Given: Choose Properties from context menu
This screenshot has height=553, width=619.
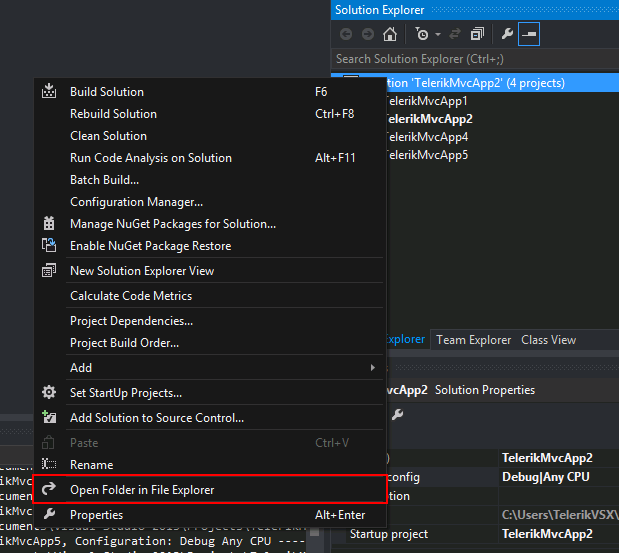Looking at the screenshot, I should pyautogui.click(x=210, y=515).
